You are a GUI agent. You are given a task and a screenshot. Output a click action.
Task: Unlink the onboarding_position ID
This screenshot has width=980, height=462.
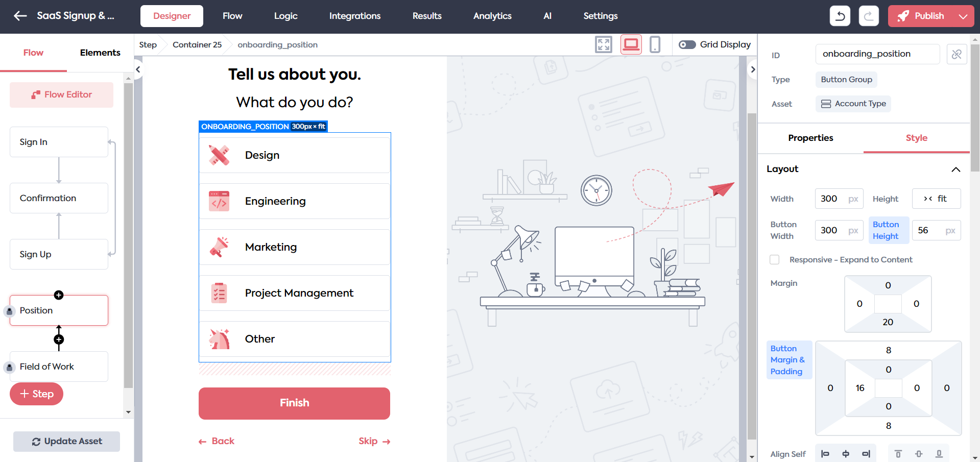coord(957,54)
